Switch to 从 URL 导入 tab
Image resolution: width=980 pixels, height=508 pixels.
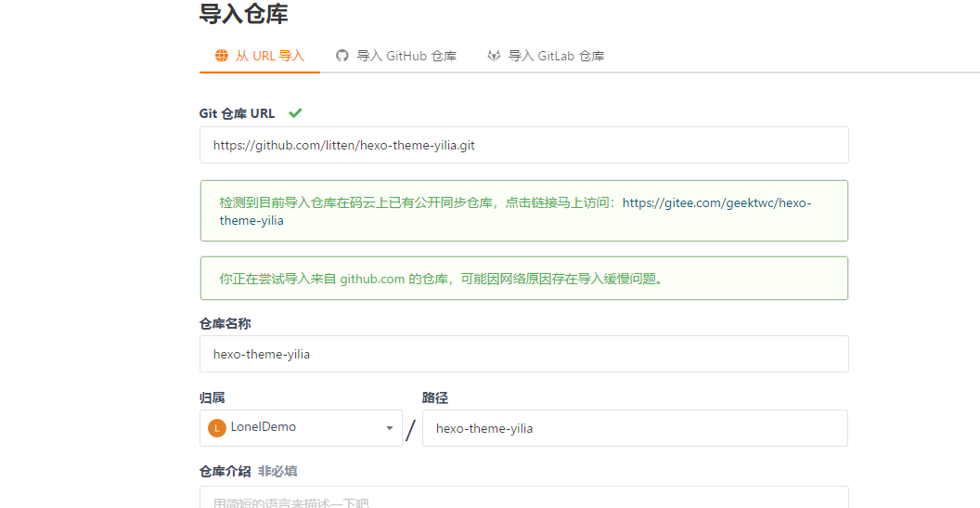(x=259, y=56)
